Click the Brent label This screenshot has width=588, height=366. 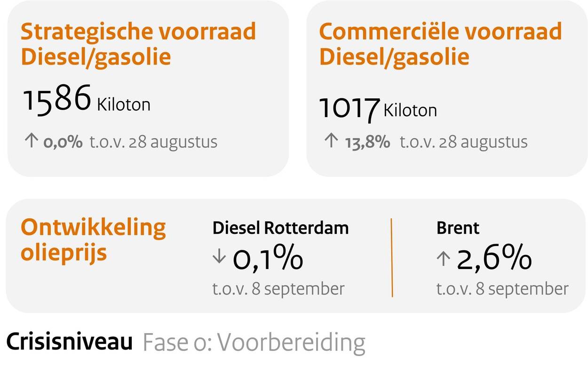click(458, 228)
